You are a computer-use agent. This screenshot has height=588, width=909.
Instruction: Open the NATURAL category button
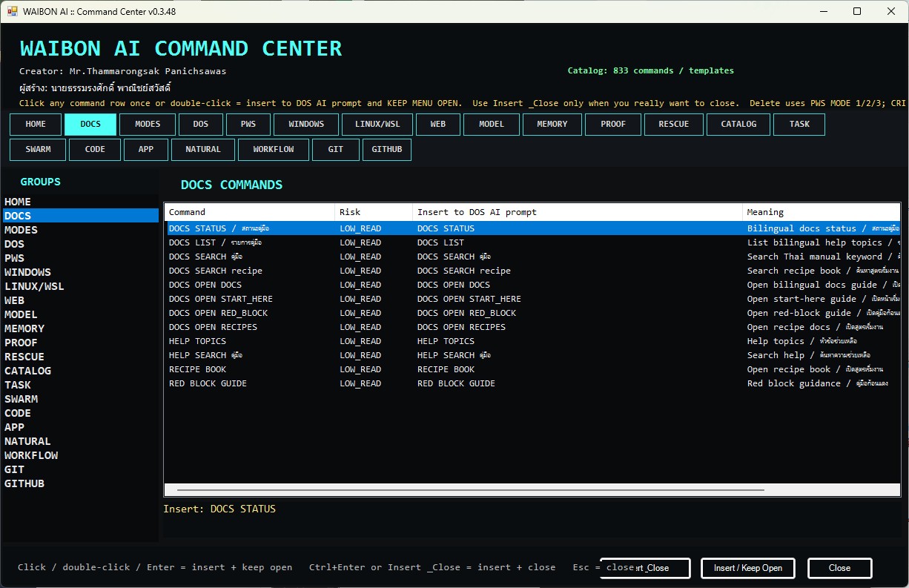pyautogui.click(x=203, y=150)
